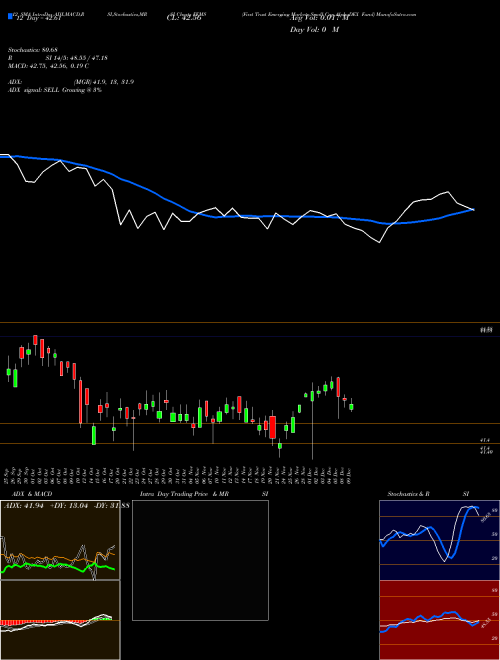
Task: Open the 'ADX & MACD' panel title
Action: 32,494
